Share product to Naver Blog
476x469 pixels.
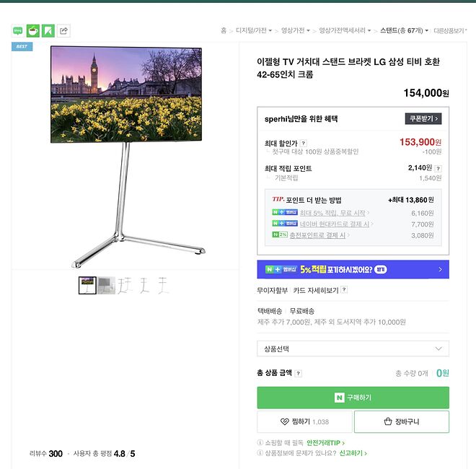click(17, 30)
